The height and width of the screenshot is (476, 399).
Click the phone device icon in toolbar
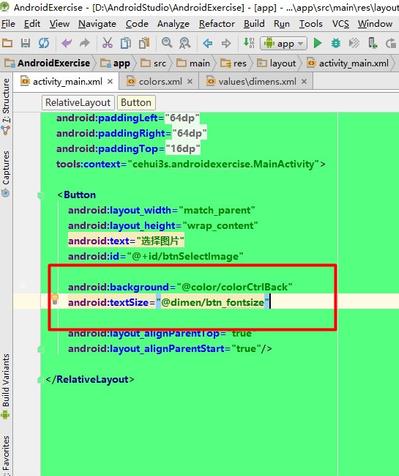click(372, 43)
